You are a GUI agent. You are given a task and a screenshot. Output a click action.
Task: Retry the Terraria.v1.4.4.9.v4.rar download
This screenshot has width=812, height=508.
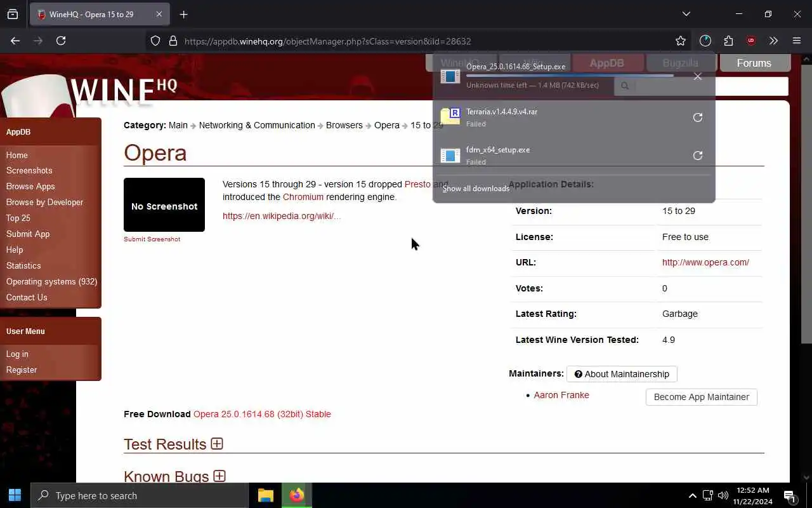698,117
